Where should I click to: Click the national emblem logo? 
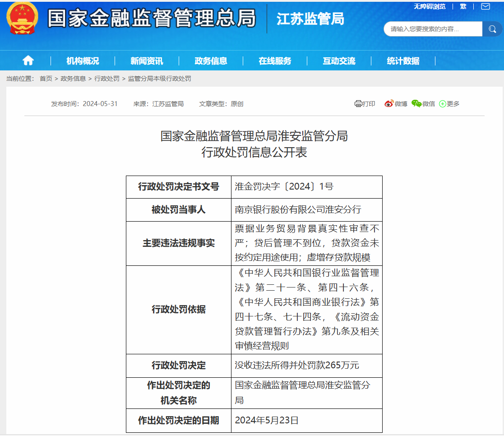(x=22, y=18)
